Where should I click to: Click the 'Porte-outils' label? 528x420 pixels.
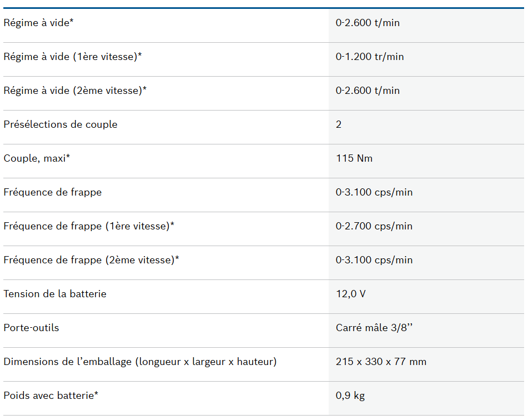click(31, 328)
